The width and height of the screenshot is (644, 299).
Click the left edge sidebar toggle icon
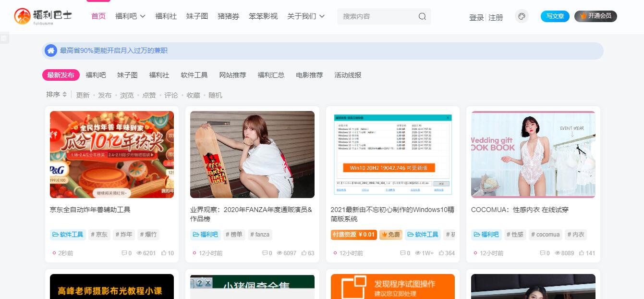point(4,38)
